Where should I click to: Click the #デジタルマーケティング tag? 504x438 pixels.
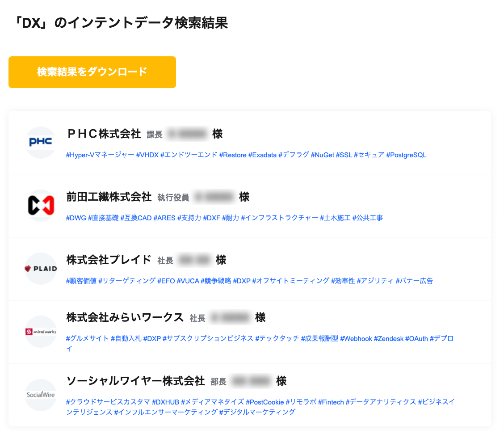pyautogui.click(x=257, y=412)
